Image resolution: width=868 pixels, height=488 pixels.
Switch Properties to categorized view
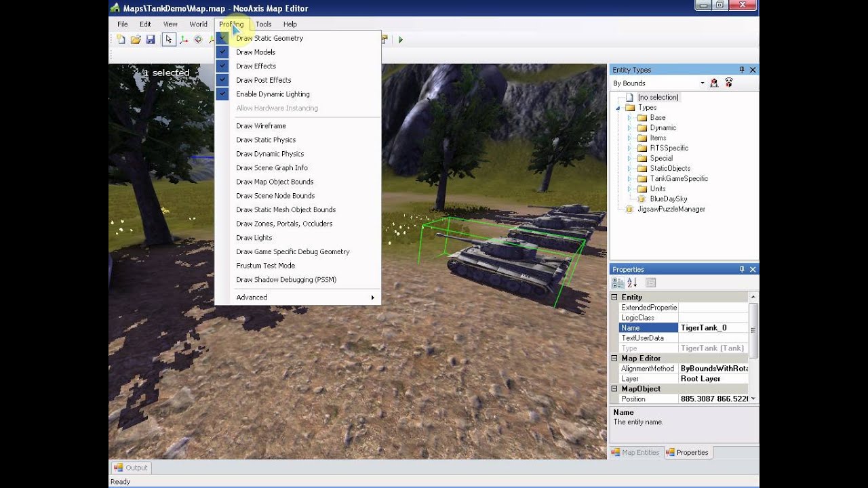point(618,283)
